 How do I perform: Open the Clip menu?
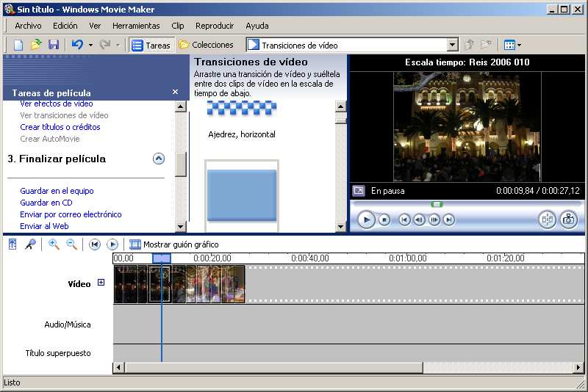click(x=178, y=26)
